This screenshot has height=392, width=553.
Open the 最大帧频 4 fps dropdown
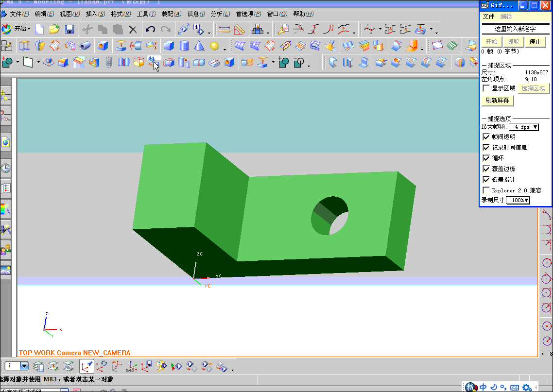coord(524,127)
